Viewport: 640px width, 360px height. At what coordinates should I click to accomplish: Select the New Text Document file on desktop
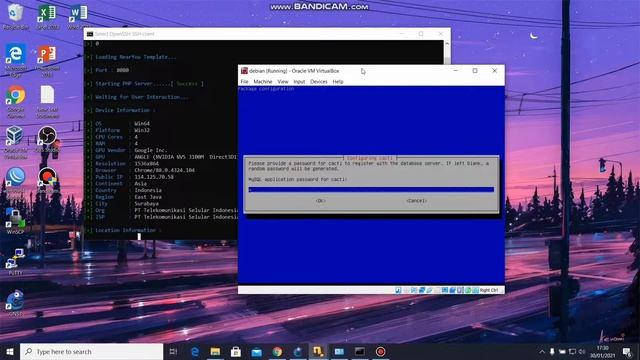47,101
